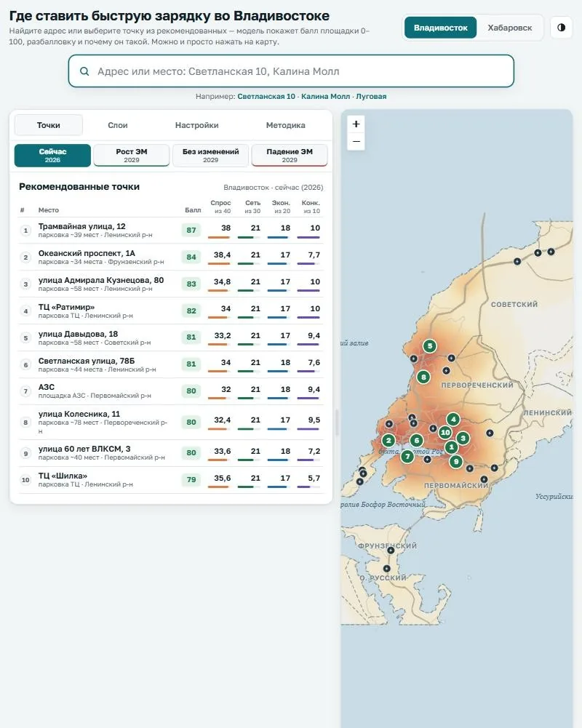
Task: Open the Точки tab
Action: pos(48,125)
